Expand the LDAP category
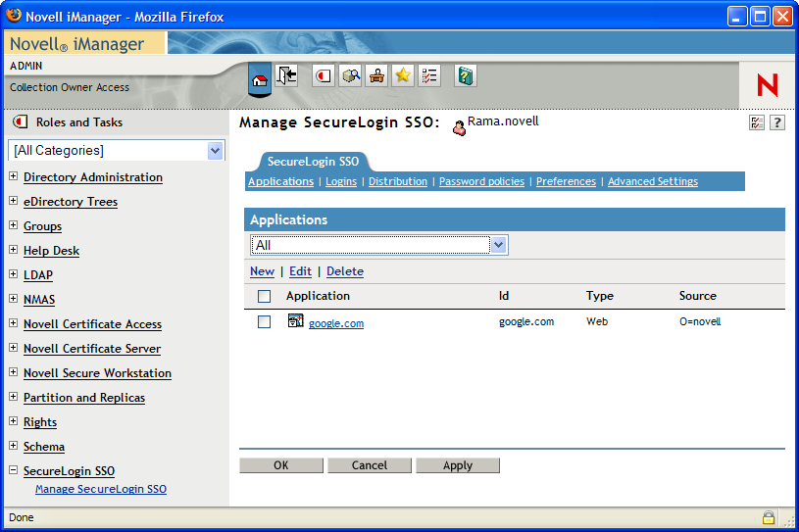The height and width of the screenshot is (532, 799). click(14, 274)
